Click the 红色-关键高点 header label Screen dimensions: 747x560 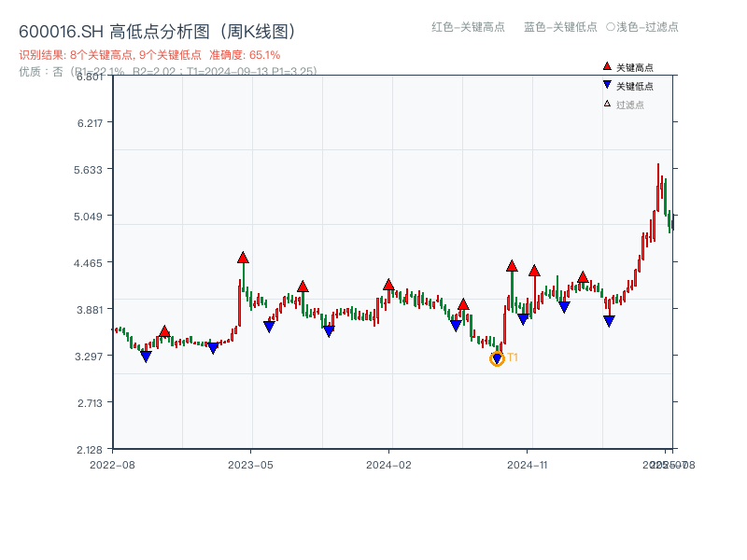[x=468, y=27]
